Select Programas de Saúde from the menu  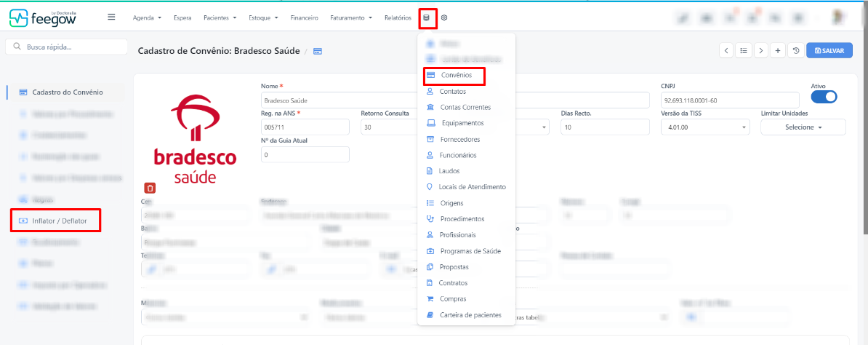point(470,251)
